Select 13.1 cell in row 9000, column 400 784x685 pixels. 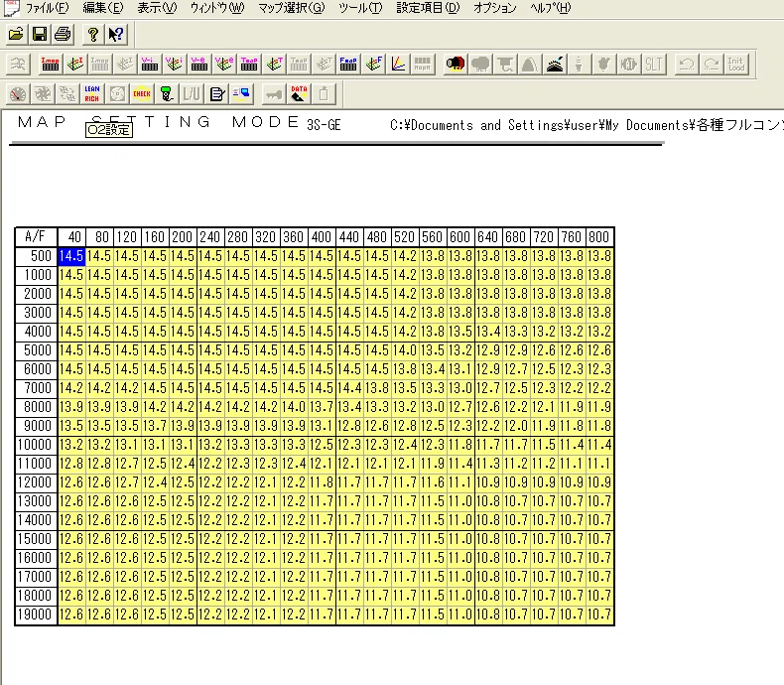[x=321, y=426]
